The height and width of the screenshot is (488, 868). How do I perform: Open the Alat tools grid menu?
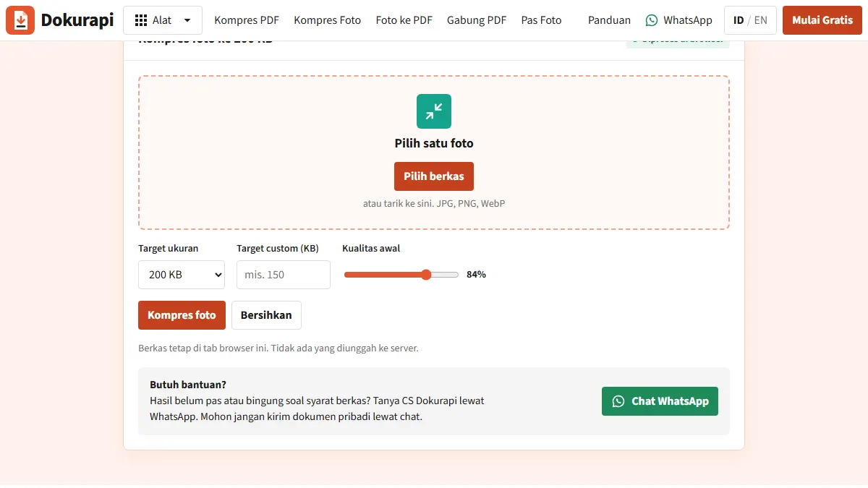coord(163,20)
